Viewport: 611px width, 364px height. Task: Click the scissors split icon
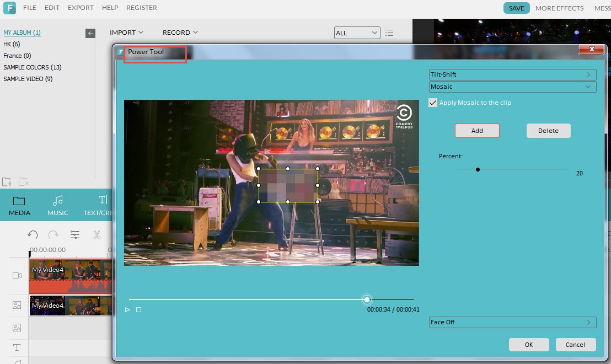97,234
